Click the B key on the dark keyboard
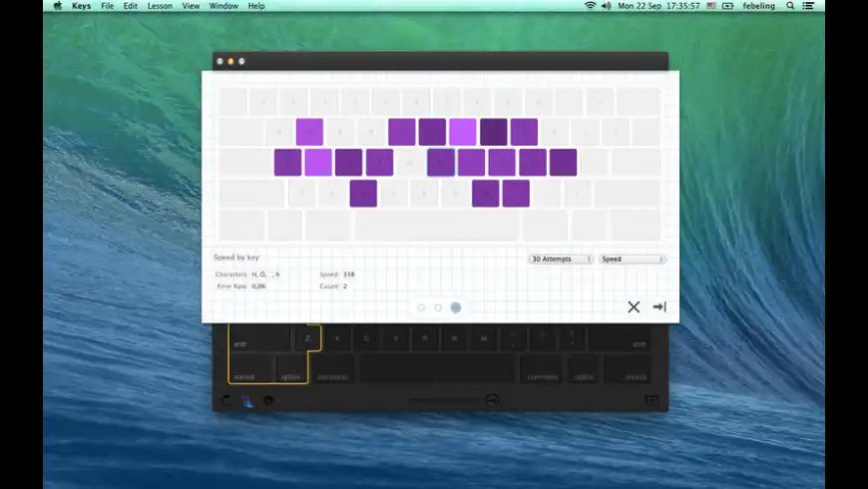Viewport: 868px width, 489px height. (425, 338)
